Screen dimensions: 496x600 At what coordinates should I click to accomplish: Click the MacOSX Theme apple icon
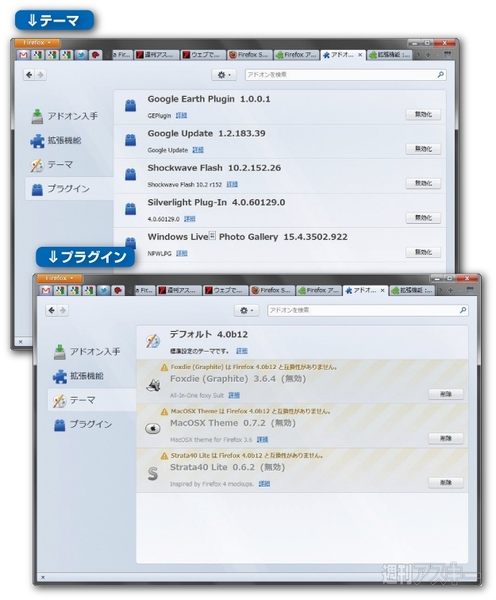(x=153, y=428)
